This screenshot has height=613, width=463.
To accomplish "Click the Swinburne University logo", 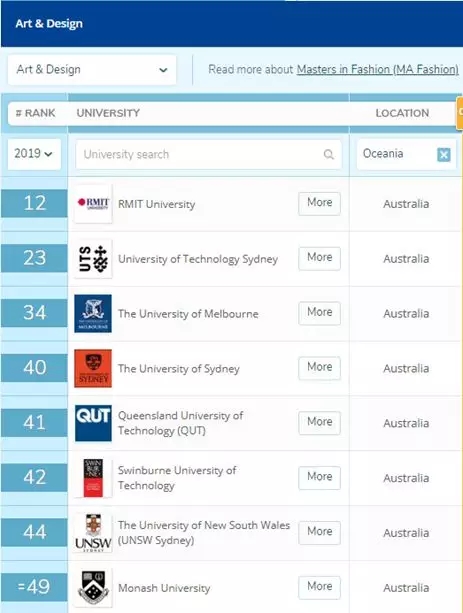I will [x=93, y=478].
